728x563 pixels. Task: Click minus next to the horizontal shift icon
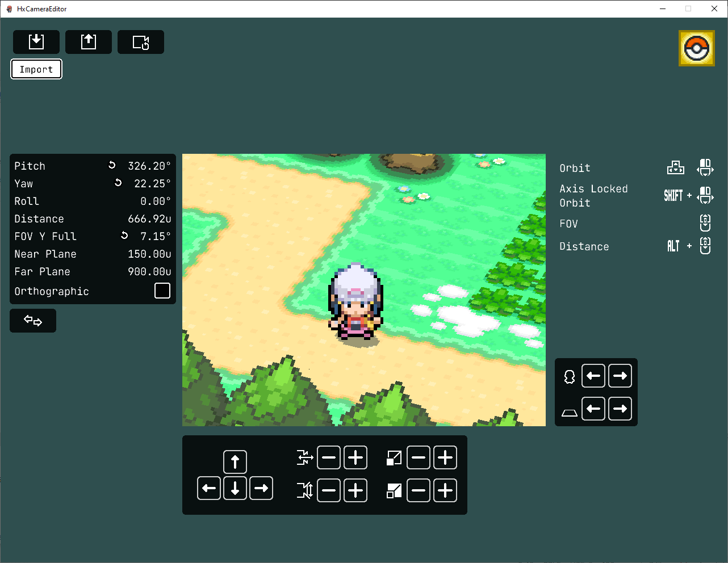click(x=329, y=457)
